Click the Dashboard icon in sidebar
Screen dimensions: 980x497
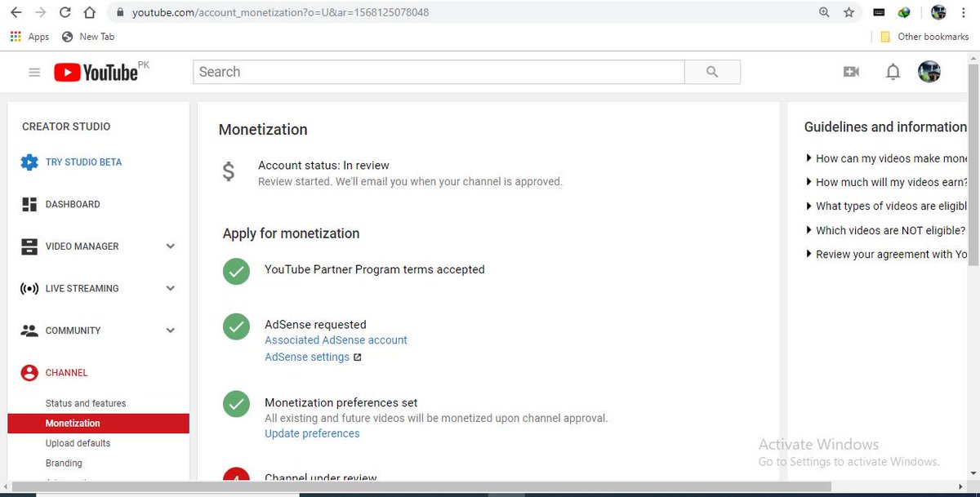[x=29, y=204]
